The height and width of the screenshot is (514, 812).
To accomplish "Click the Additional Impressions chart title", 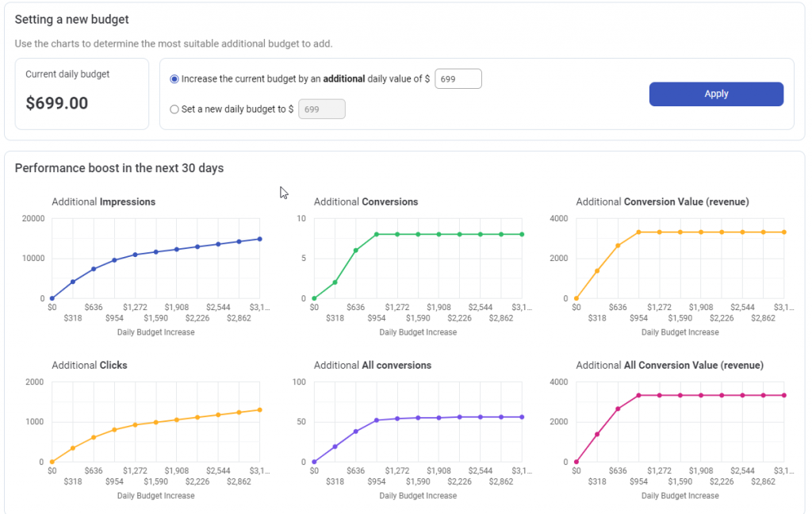I will click(104, 202).
